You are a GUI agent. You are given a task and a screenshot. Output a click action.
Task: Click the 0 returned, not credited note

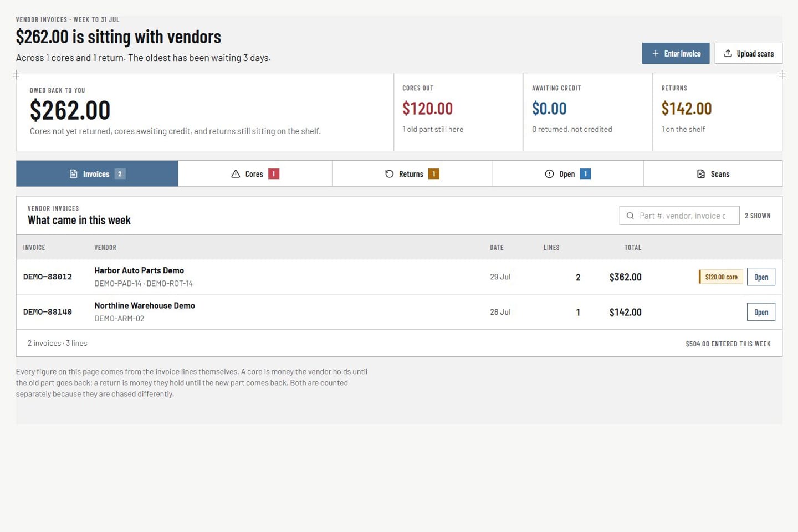(x=572, y=129)
